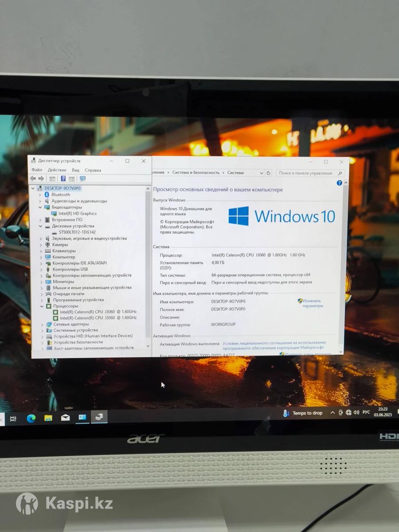Click the Back arrow in Device Manager toolbar
This screenshot has width=399, height=532.
(x=33, y=179)
